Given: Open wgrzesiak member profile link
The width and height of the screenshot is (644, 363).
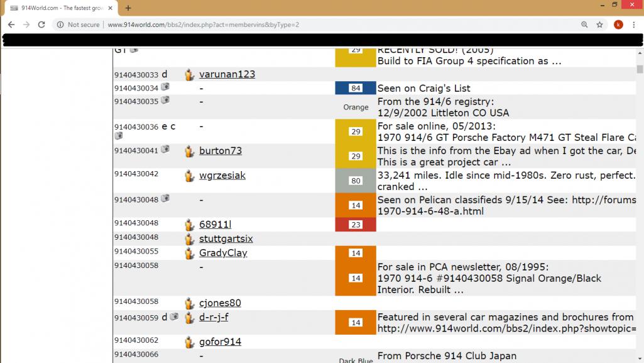Looking at the screenshot, I should click(x=222, y=176).
